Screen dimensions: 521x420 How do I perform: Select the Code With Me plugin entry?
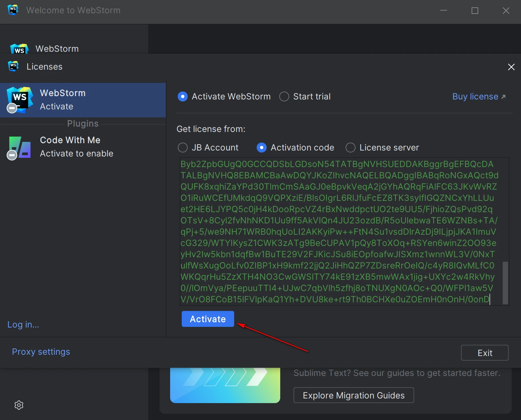pyautogui.click(x=83, y=147)
